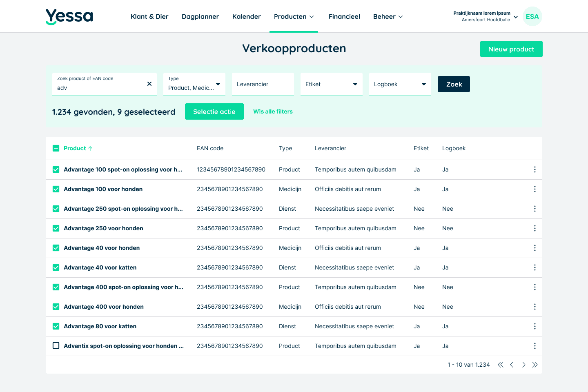Click the '1 - 10 van 1.234' pagination text

tap(468, 365)
